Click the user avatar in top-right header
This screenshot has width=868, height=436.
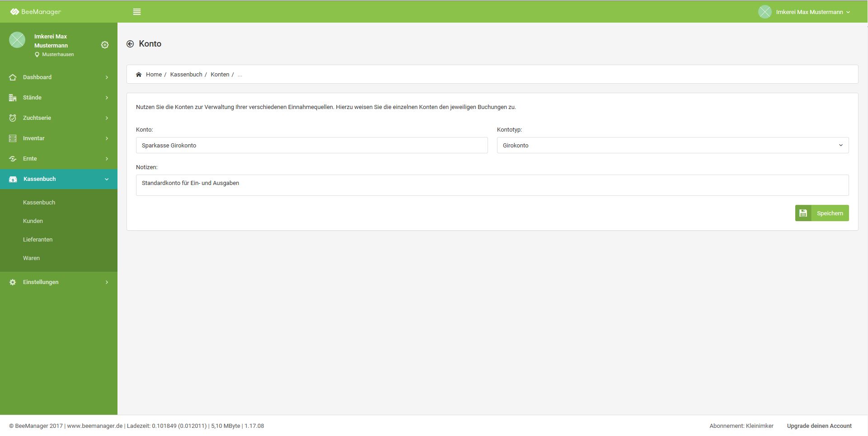pyautogui.click(x=765, y=12)
